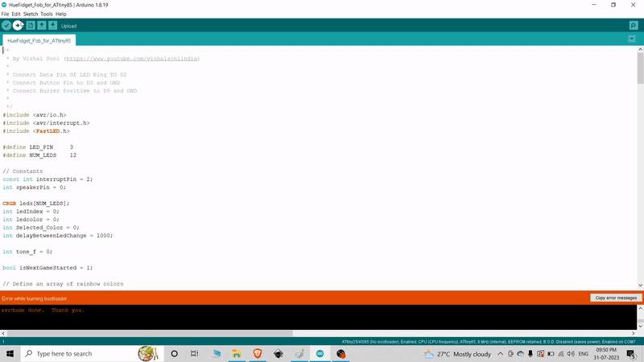The width and height of the screenshot is (644, 362).
Task: Open the Tools menu
Action: pyautogui.click(x=47, y=14)
